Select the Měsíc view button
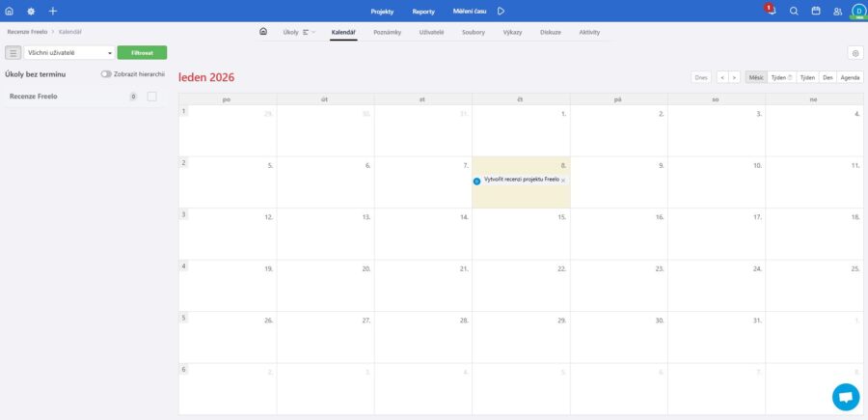The image size is (868, 420). point(756,77)
